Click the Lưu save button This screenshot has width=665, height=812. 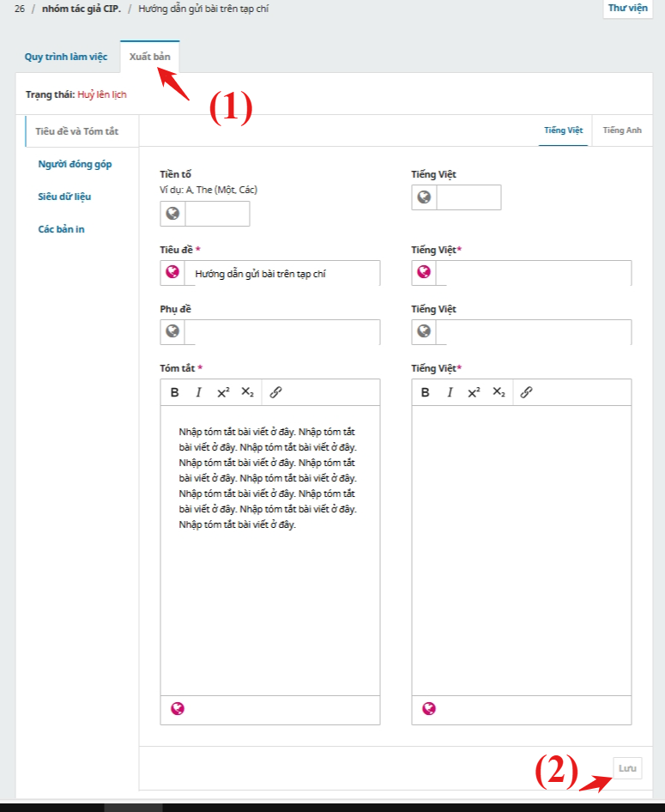(627, 768)
